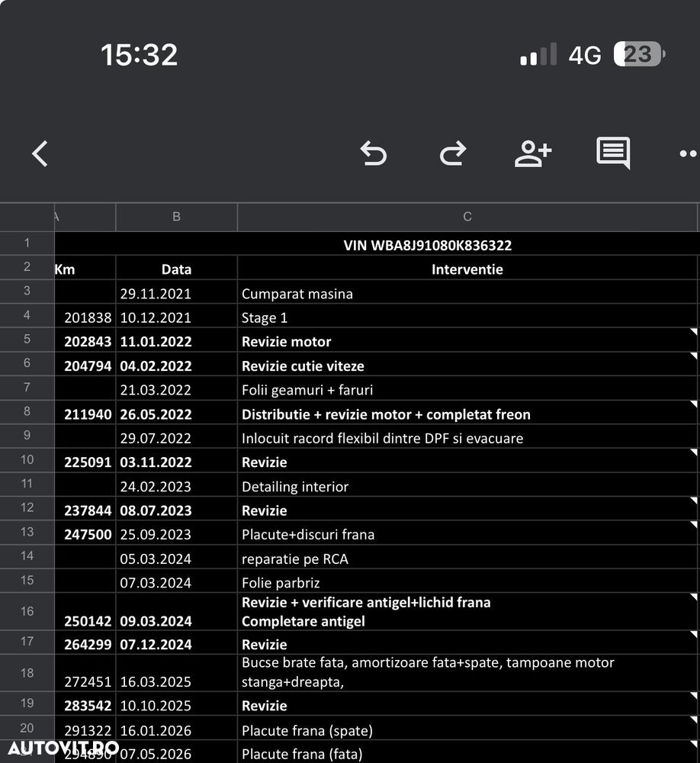Select column B header
The height and width of the screenshot is (763, 700).
pyautogui.click(x=177, y=217)
